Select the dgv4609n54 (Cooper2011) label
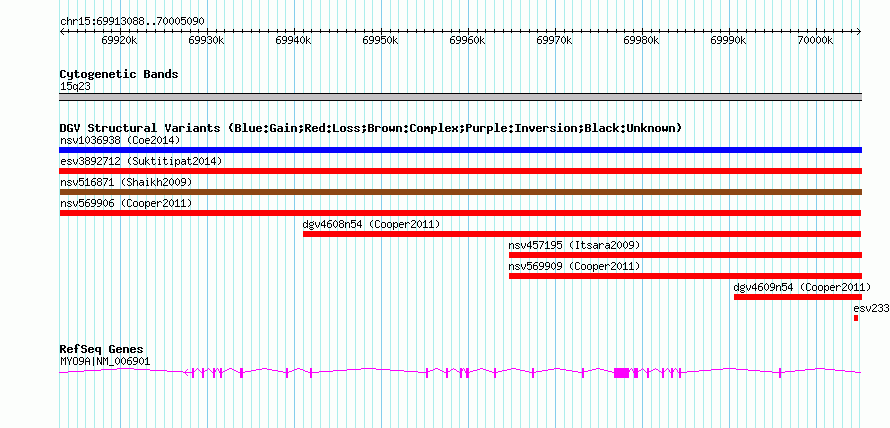This screenshot has width=890, height=428. (x=802, y=287)
